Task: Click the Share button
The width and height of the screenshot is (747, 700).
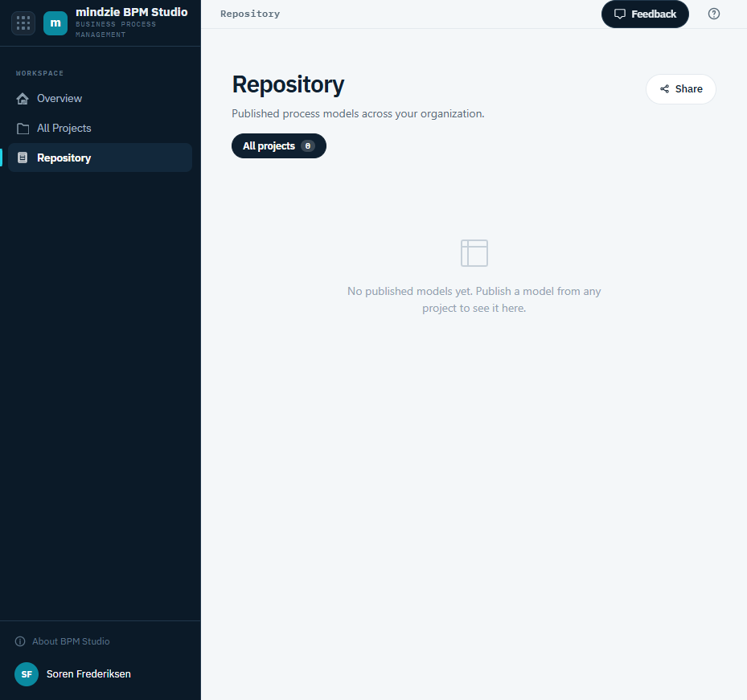Action: 681,89
